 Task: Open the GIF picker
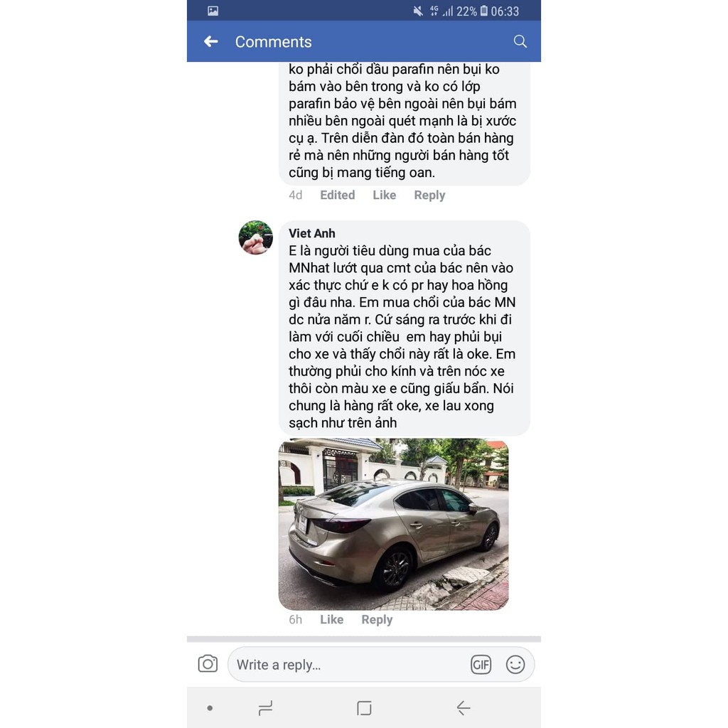(481, 665)
